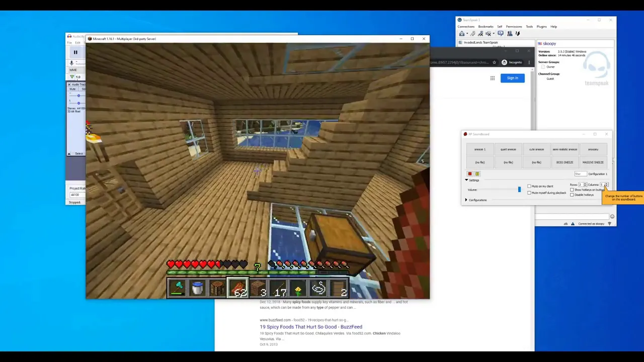Open the TeamSpeak Connections menu

point(466,27)
